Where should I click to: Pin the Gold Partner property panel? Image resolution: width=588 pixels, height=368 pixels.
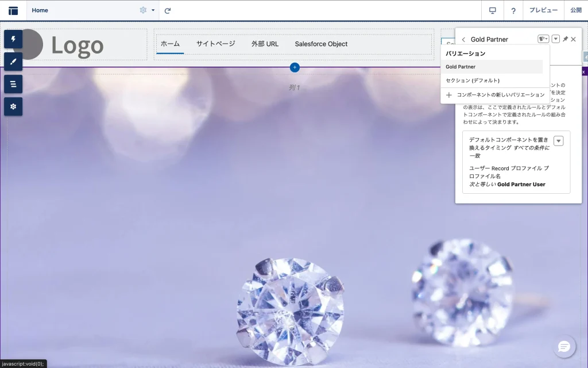[565, 39]
